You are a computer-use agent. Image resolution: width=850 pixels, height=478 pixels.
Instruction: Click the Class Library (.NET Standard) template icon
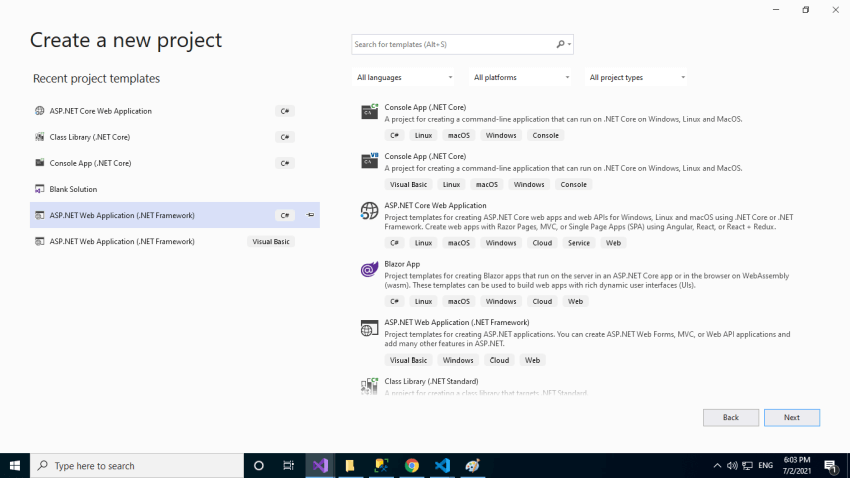[x=370, y=386]
